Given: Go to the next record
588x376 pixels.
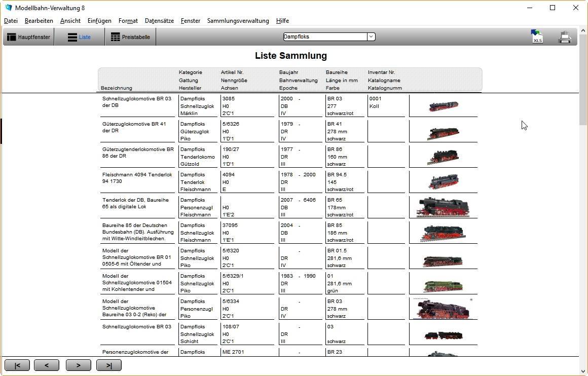Looking at the screenshot, I should click(x=79, y=365).
